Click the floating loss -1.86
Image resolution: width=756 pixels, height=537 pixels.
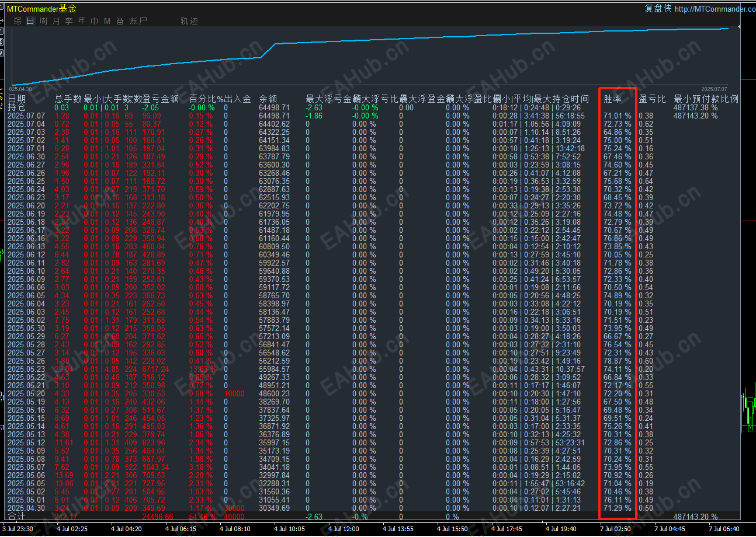[x=314, y=116]
